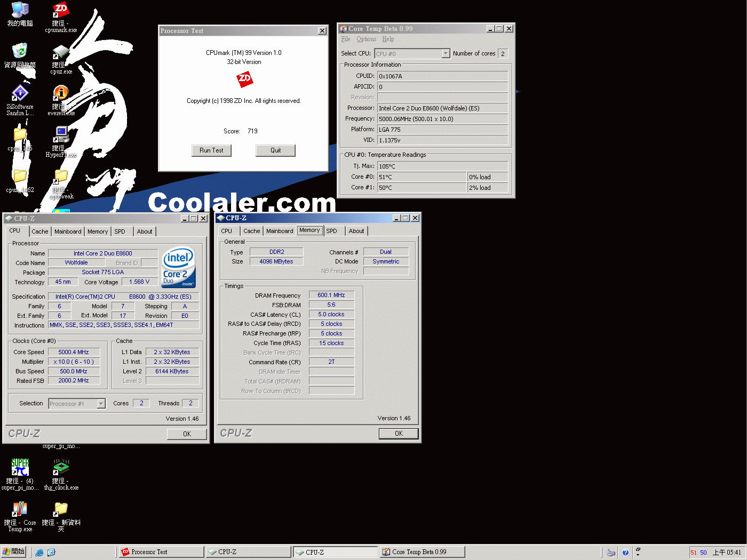Image resolution: width=747 pixels, height=560 pixels.
Task: Click the Core Voltage value 1.568 V
Action: pyautogui.click(x=139, y=282)
